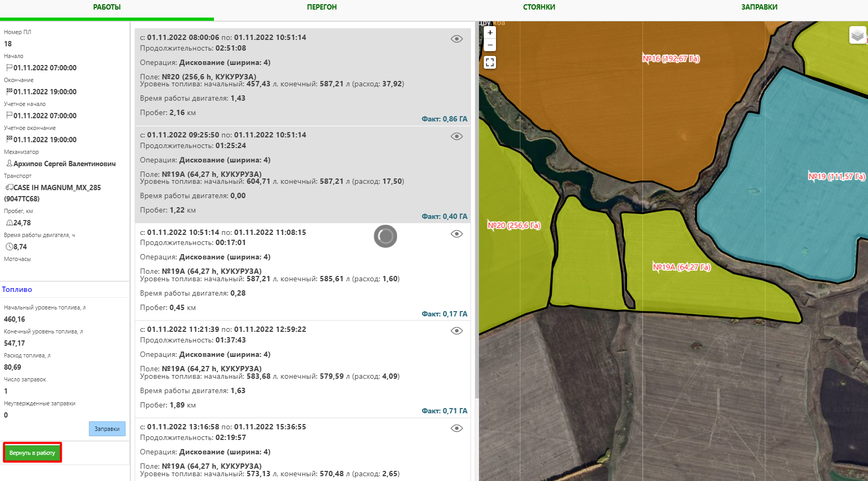
Task: Go to the ЗАПРАВКИ tab
Action: 759,7
